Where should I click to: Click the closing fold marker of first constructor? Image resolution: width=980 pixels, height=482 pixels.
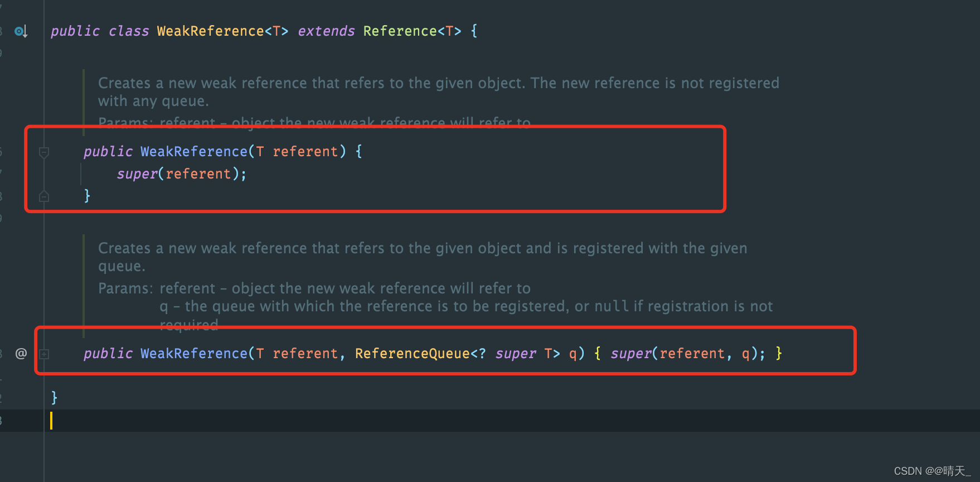click(44, 196)
